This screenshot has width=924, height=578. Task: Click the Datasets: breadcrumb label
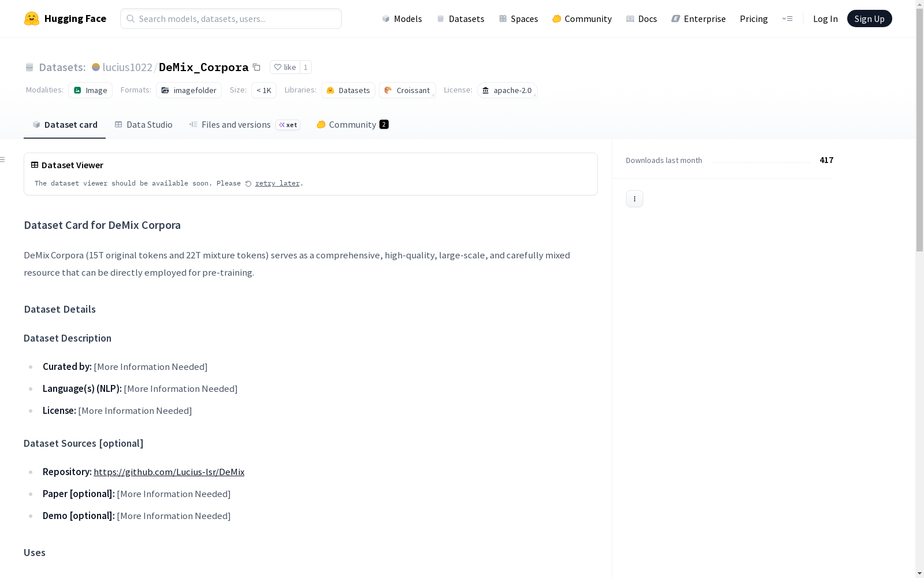click(62, 67)
